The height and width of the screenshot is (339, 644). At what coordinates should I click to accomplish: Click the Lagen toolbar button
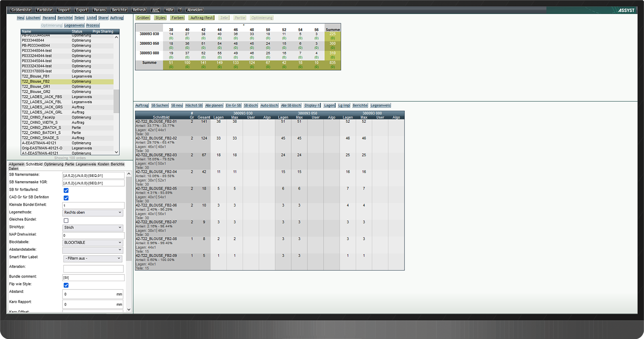click(x=329, y=105)
